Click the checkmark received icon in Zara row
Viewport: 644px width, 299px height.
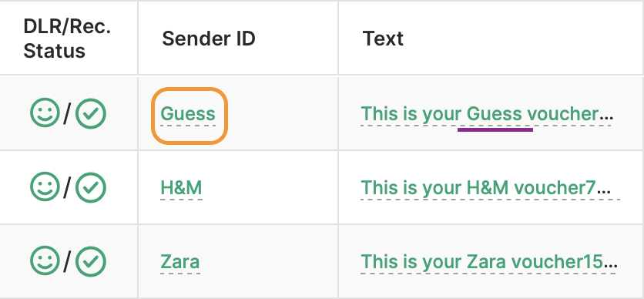[x=91, y=261]
